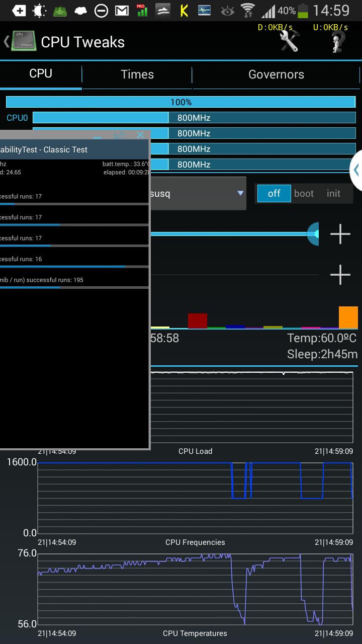This screenshot has height=644, width=362.
Task: Click the batt.temp. reading in StabilityTest
Action: tap(126, 164)
